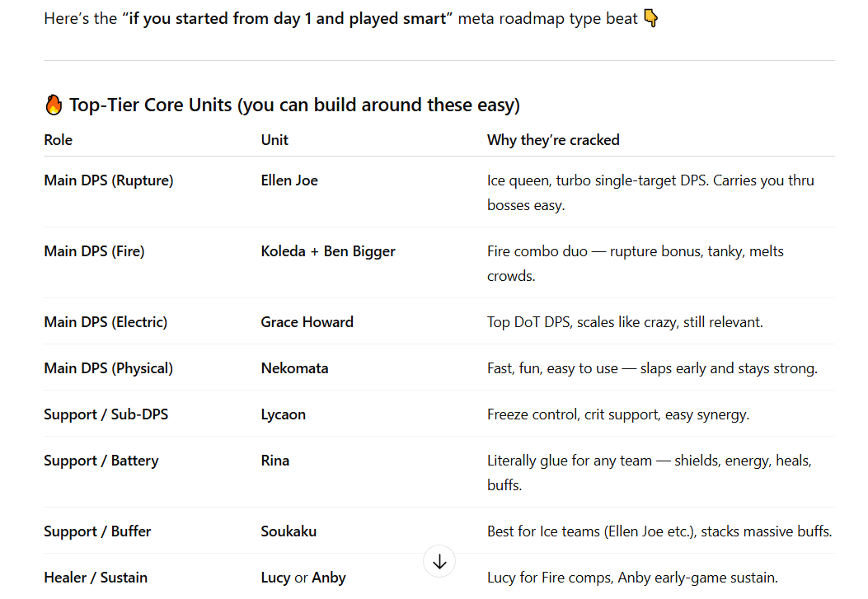The height and width of the screenshot is (599, 868).
Task: Click the fire emoji beside Top-Tier heading
Action: pos(54,105)
